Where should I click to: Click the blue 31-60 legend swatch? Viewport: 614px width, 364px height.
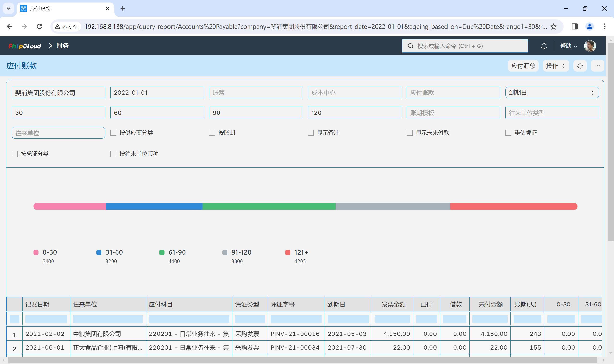pyautogui.click(x=99, y=253)
